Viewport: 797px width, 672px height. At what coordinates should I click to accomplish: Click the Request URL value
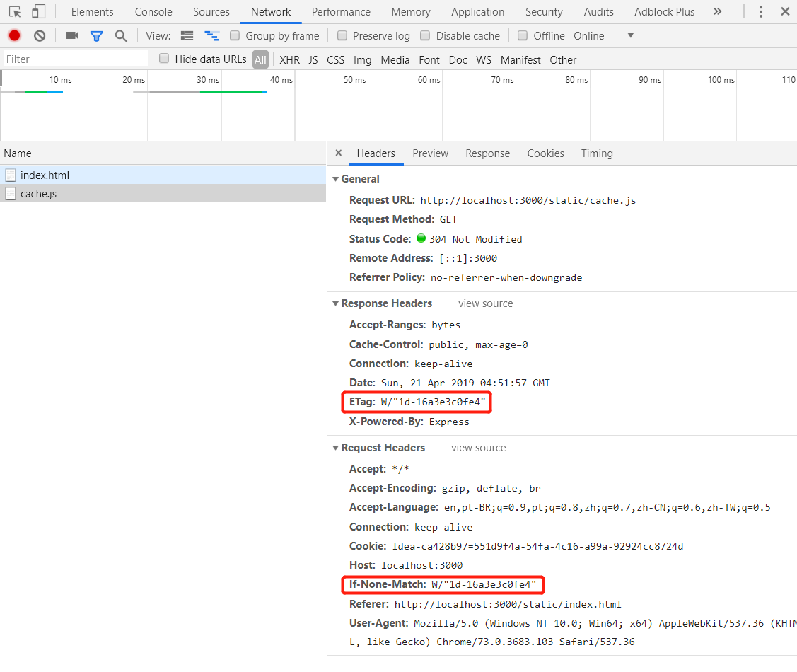coord(528,201)
